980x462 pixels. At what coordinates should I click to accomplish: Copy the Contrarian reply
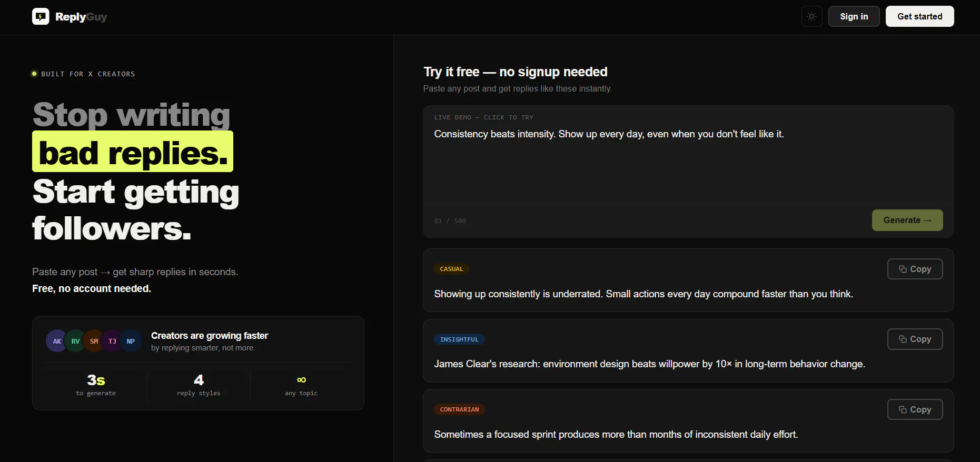pyautogui.click(x=915, y=409)
